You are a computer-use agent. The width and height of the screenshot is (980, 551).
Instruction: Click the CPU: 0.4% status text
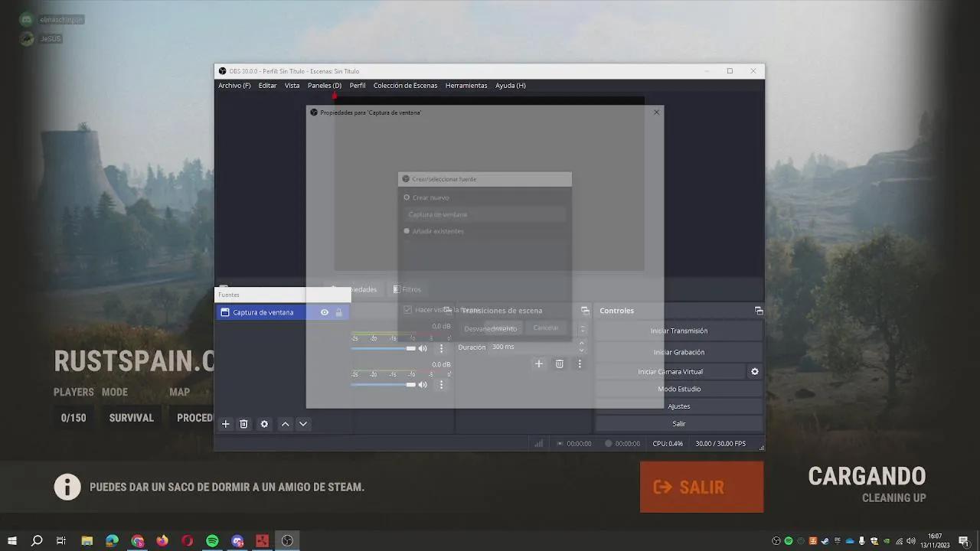tap(668, 443)
